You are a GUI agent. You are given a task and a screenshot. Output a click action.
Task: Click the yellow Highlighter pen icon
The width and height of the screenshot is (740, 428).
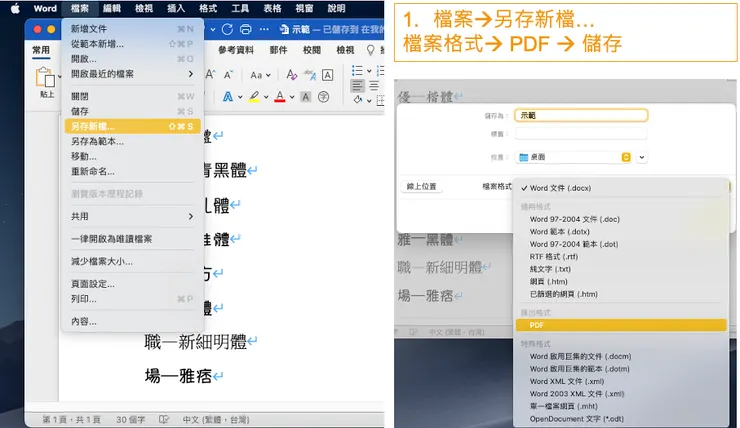click(x=254, y=97)
